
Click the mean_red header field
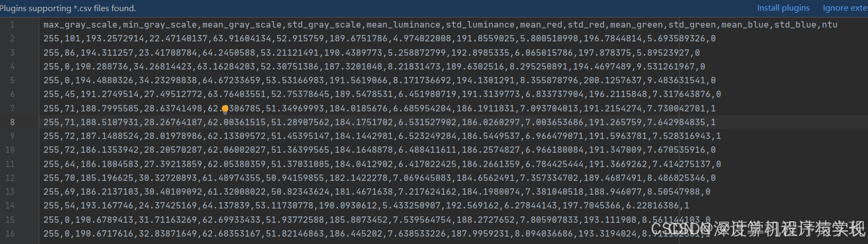click(541, 25)
